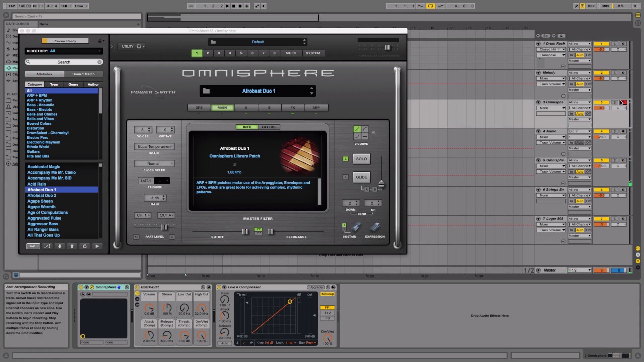Open the Clock Speed Normal dropdown

click(x=154, y=163)
